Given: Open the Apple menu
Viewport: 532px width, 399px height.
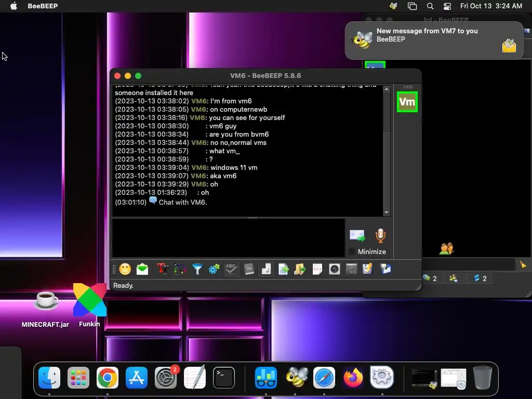Looking at the screenshot, I should [x=14, y=6].
